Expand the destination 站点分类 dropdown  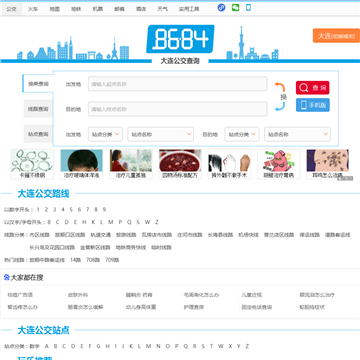(x=242, y=134)
